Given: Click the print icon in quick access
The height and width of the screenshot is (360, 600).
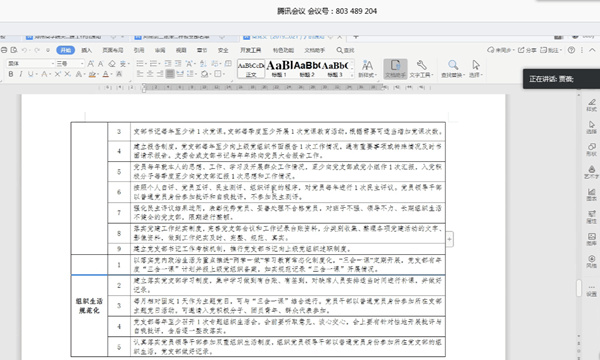Looking at the screenshot, I should pos(4,50).
